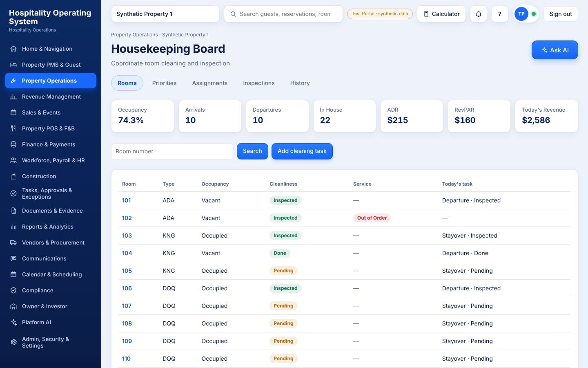The height and width of the screenshot is (368, 588).
Task: Click the Add cleaning task button
Action: pos(302,151)
